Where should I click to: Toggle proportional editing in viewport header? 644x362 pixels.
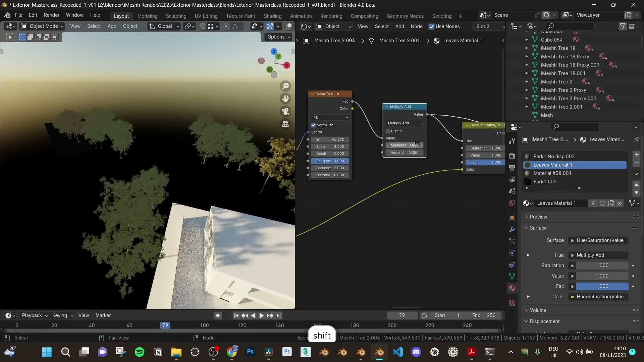pyautogui.click(x=226, y=26)
